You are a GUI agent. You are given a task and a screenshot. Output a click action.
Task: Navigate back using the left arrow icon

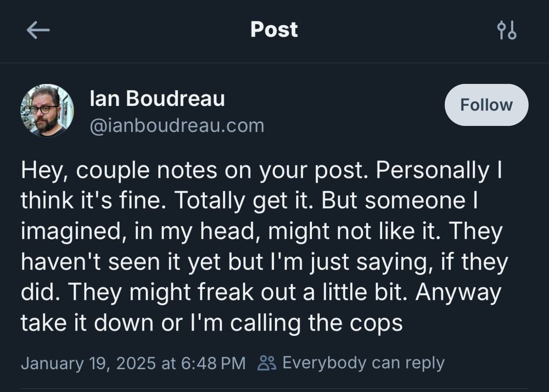(x=36, y=30)
